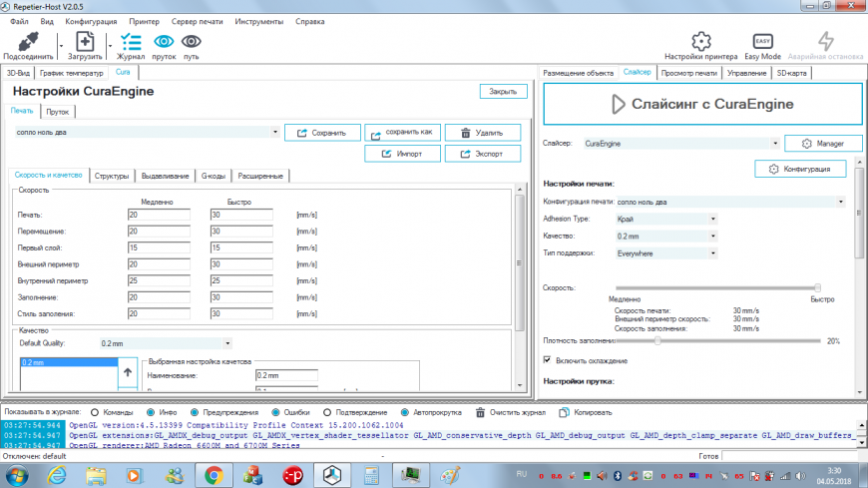The width and height of the screenshot is (868, 488).
Task: Close CuraEngine settings with Закрыть
Action: coord(503,92)
